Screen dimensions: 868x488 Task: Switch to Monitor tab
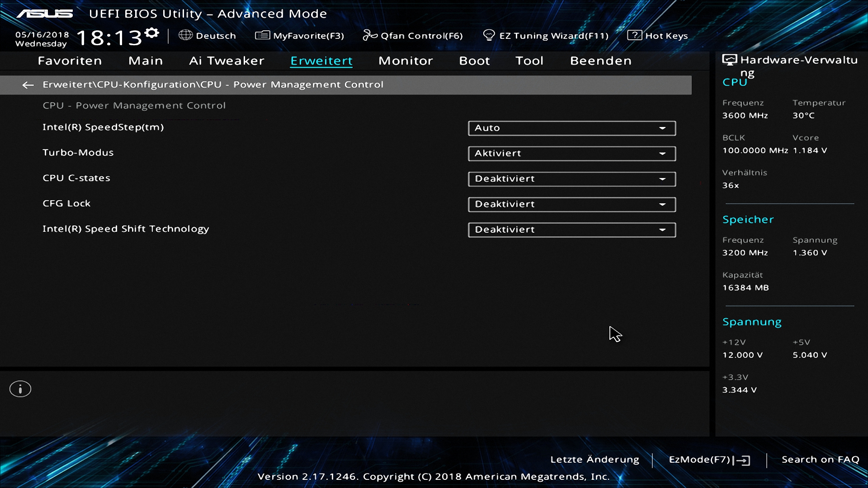tap(406, 61)
